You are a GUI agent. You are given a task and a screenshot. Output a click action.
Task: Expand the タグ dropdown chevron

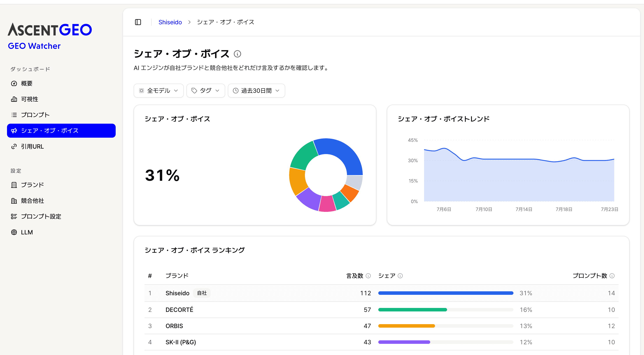click(217, 91)
